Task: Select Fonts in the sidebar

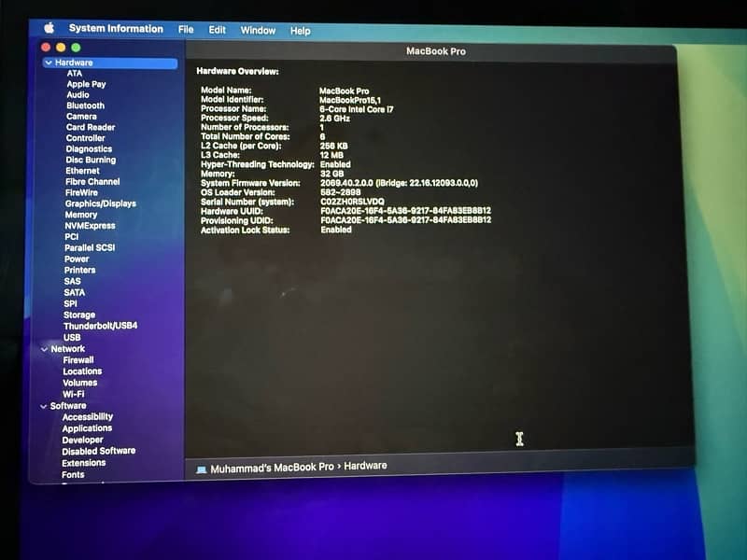Action: (73, 475)
